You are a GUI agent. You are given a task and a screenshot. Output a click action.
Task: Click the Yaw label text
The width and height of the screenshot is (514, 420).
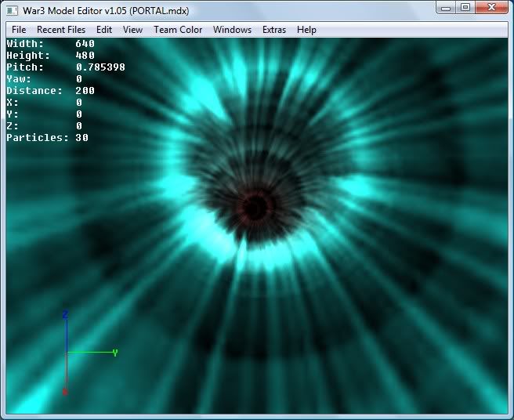[19, 79]
